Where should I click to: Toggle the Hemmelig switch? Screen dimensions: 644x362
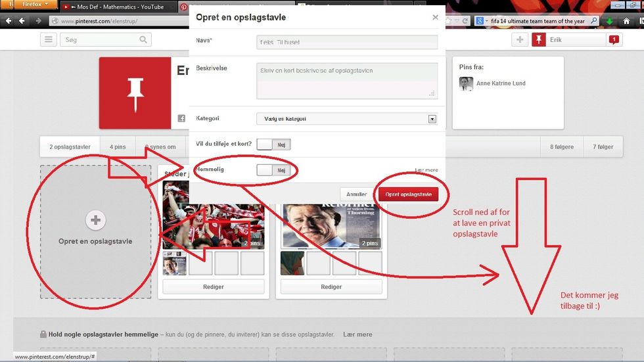273,170
